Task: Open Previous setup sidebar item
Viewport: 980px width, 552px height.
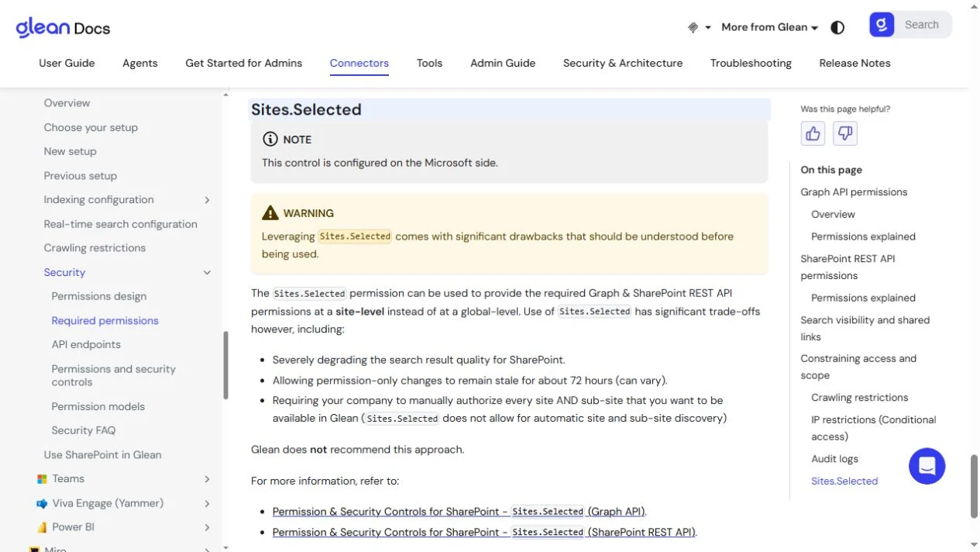Action: click(80, 175)
